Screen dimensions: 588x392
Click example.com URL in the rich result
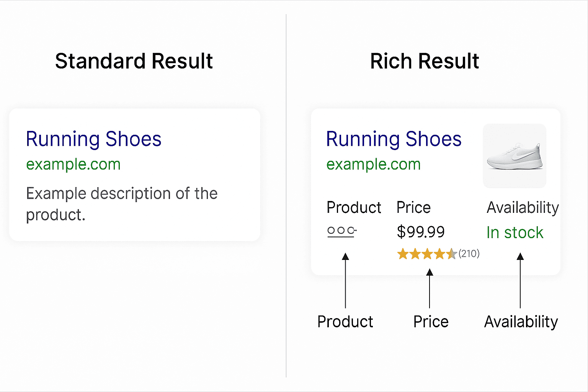pos(374,164)
